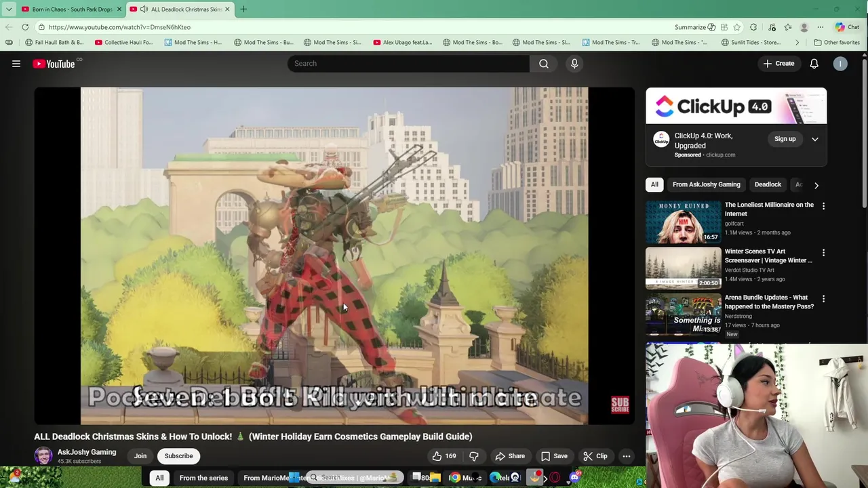This screenshot has height=488, width=868.
Task: Open Collective Haul bookmark
Action: (124, 42)
